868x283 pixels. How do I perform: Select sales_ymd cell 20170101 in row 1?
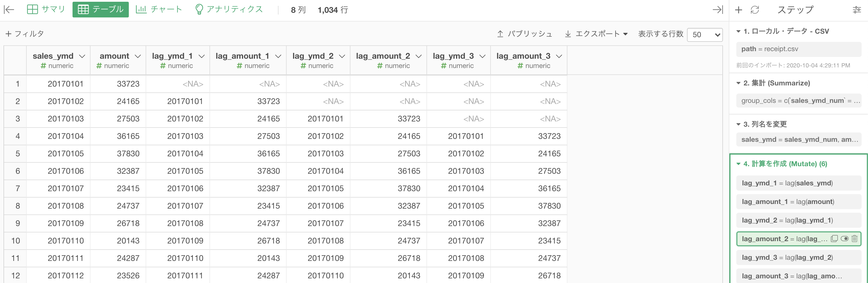(x=58, y=84)
